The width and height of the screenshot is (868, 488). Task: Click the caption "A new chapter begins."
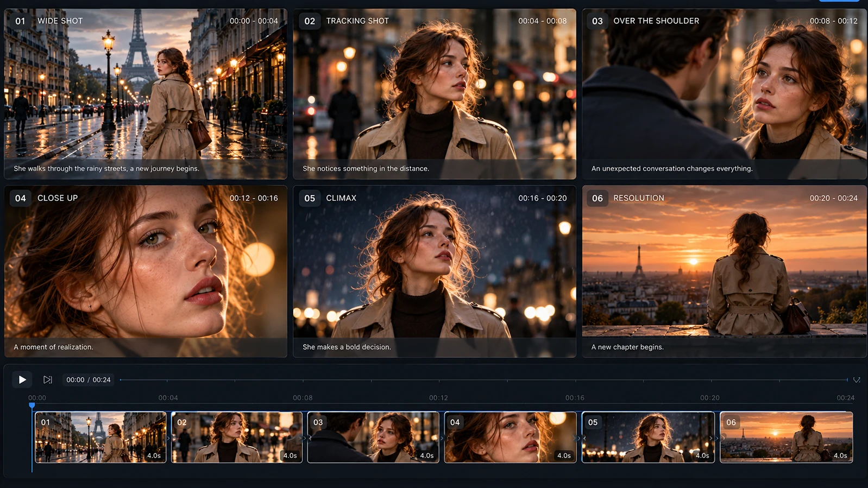(x=627, y=347)
